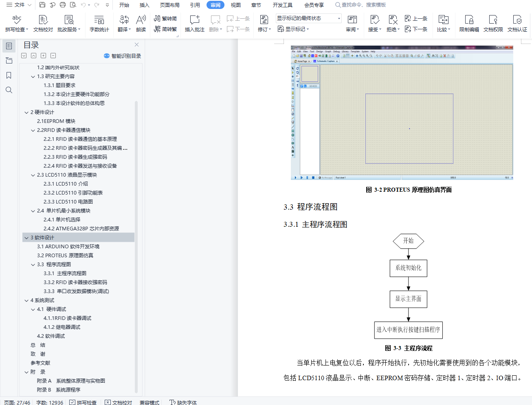
Task: Open restrict editing (限制编辑)
Action: 469,23
